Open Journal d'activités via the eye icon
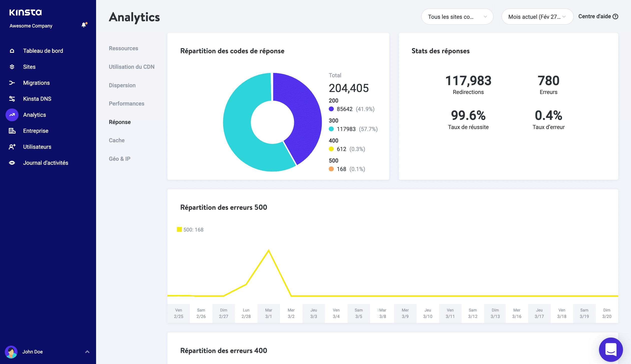 point(12,162)
